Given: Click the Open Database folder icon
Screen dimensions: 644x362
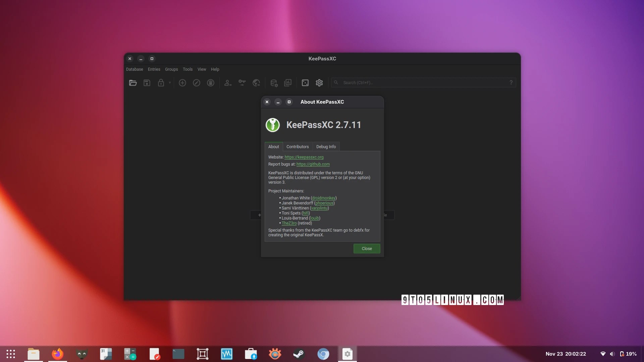Looking at the screenshot, I should 133,83.
